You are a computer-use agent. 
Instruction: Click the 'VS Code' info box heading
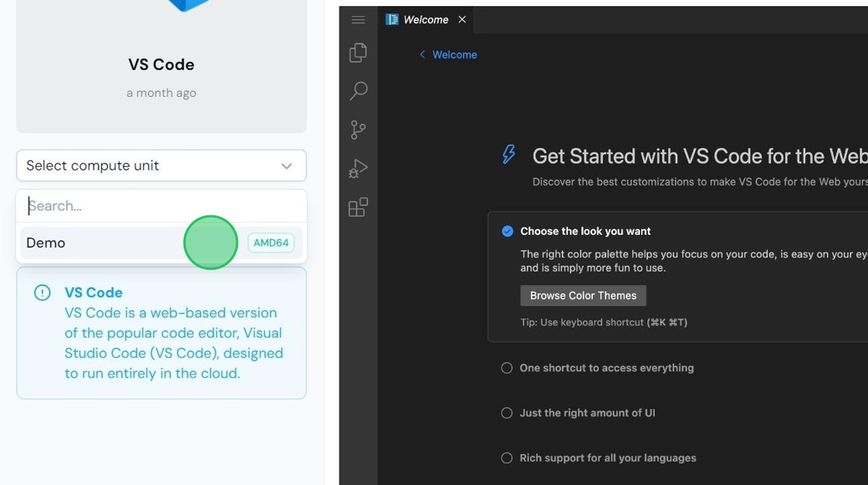[x=94, y=292]
